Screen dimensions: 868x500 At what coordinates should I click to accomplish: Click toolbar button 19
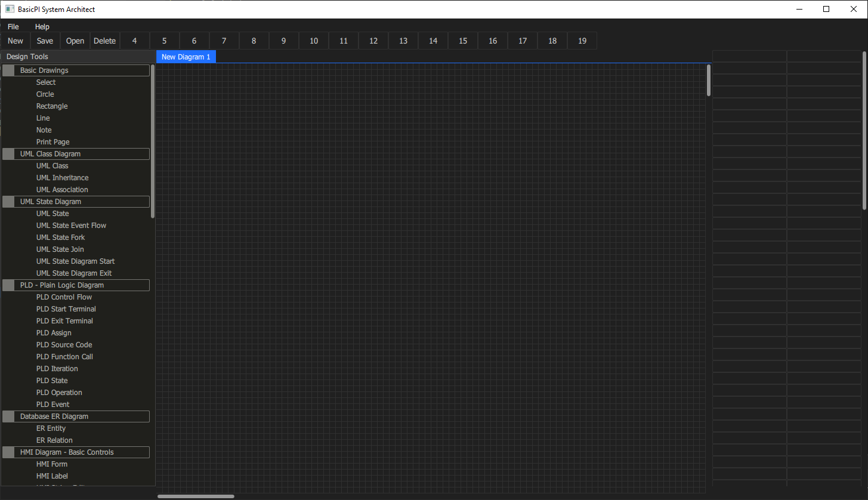point(582,41)
